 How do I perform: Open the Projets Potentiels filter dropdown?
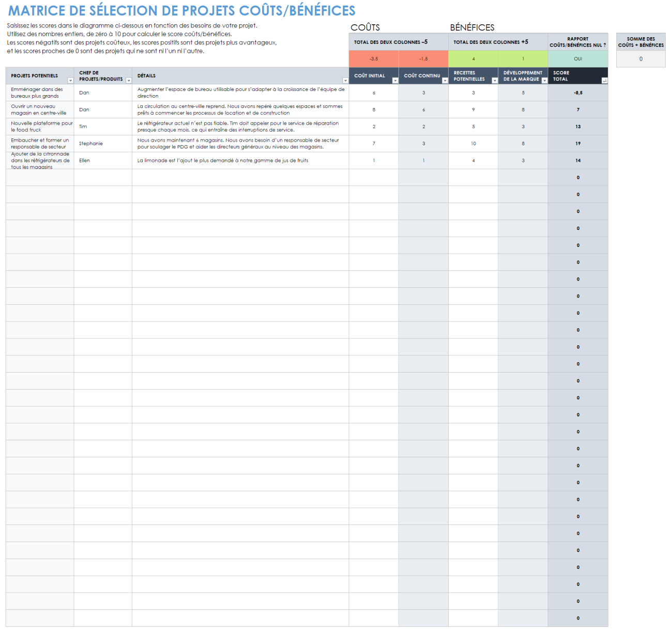pos(70,81)
